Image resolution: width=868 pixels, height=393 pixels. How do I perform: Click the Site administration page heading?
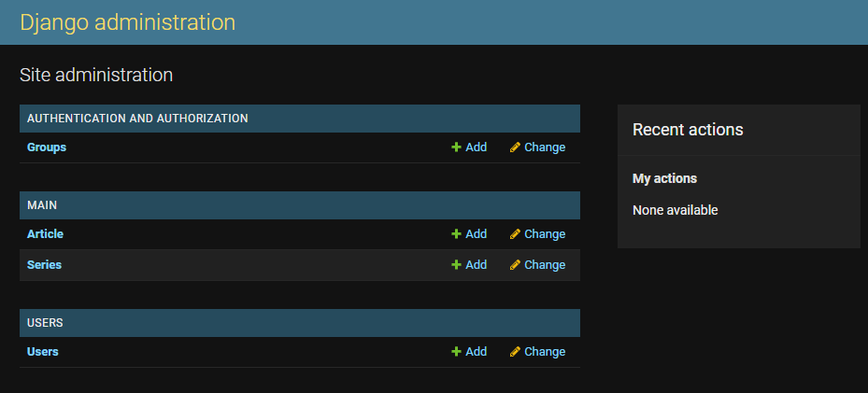click(x=96, y=75)
